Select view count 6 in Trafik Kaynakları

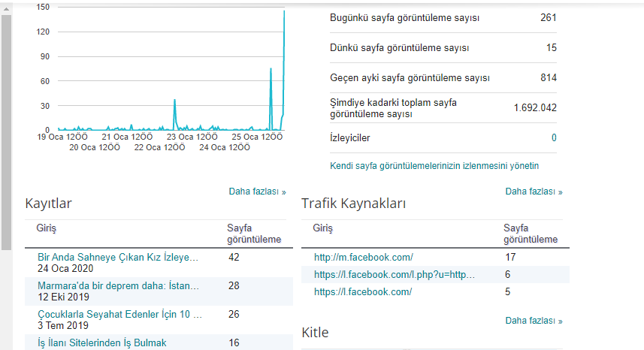pyautogui.click(x=508, y=274)
